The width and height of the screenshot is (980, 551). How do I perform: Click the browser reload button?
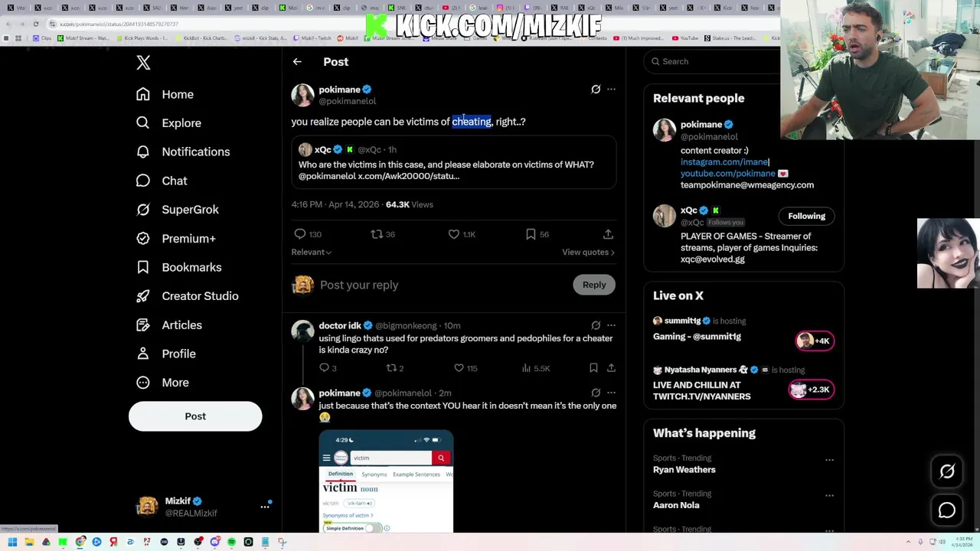(35, 24)
